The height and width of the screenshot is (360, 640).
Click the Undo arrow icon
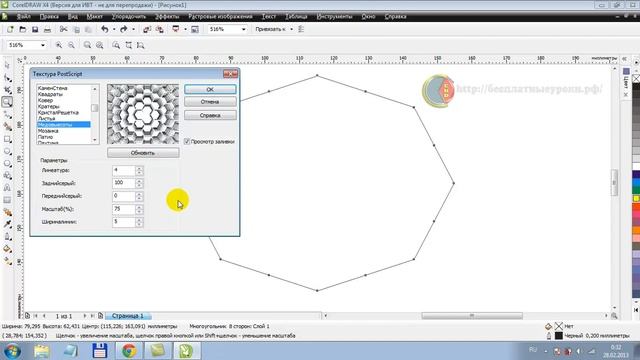point(104,29)
